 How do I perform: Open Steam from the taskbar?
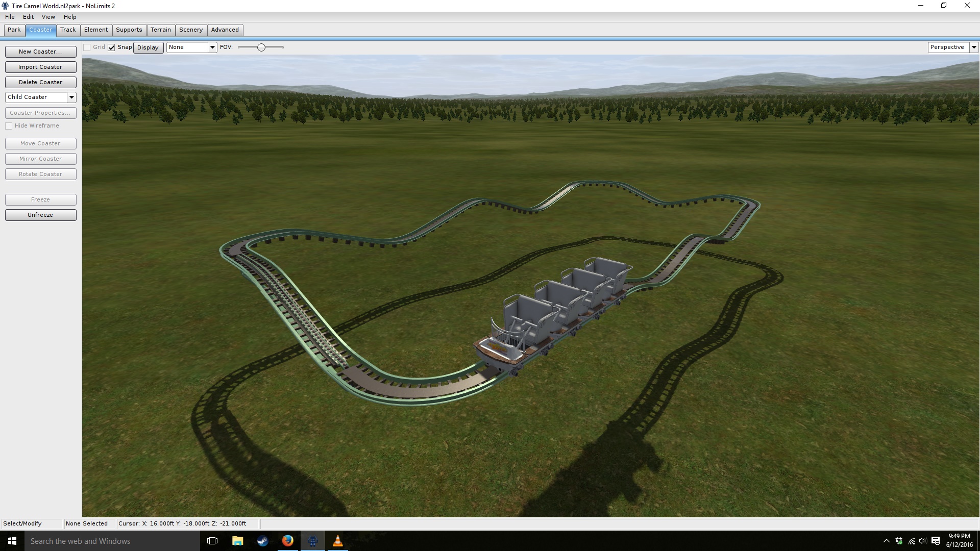click(x=262, y=541)
